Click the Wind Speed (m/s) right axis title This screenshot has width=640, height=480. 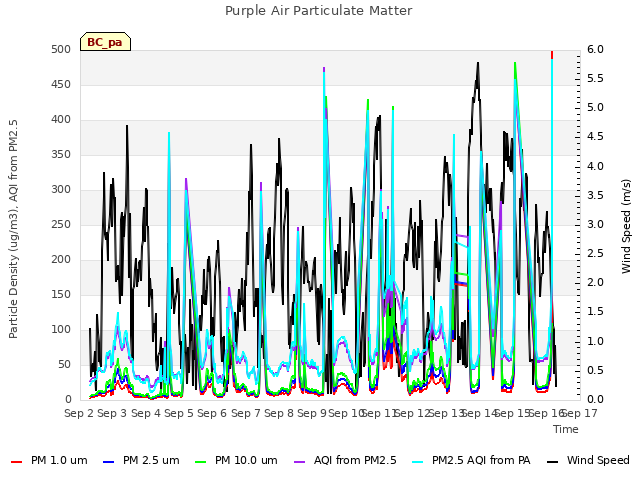coord(626,226)
